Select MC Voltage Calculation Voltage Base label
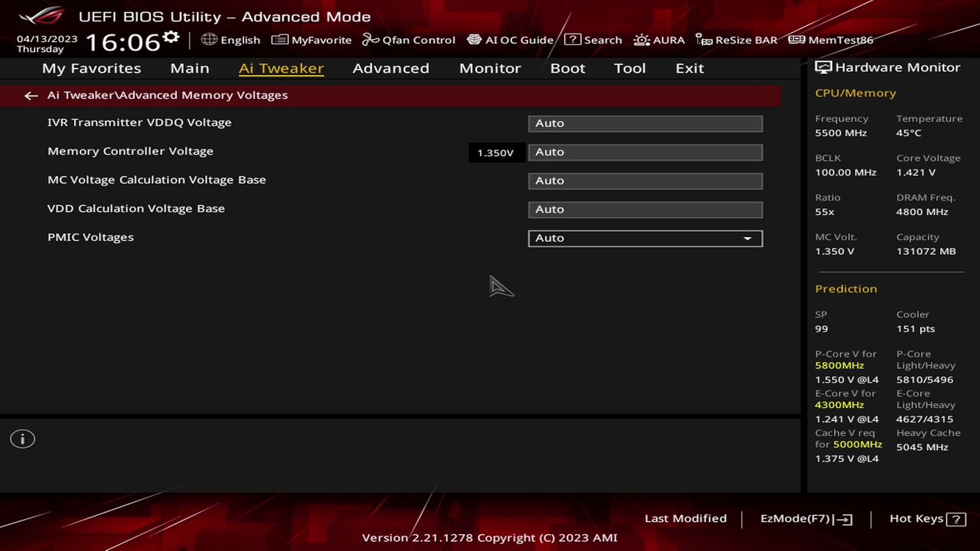Image resolution: width=980 pixels, height=551 pixels. coord(157,180)
